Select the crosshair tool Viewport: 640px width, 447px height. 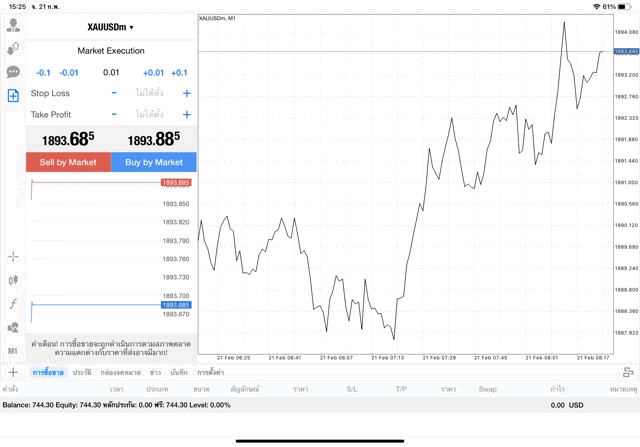click(13, 256)
